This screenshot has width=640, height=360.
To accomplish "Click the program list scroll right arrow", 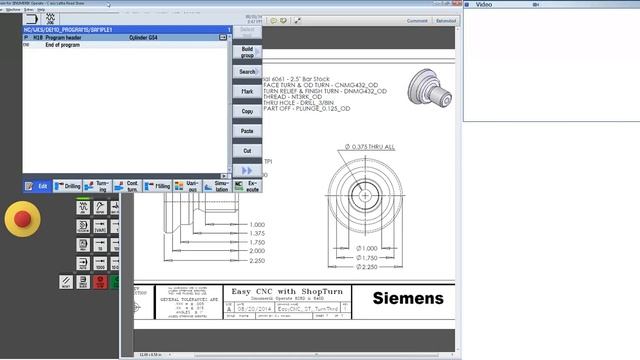I will click(223, 176).
